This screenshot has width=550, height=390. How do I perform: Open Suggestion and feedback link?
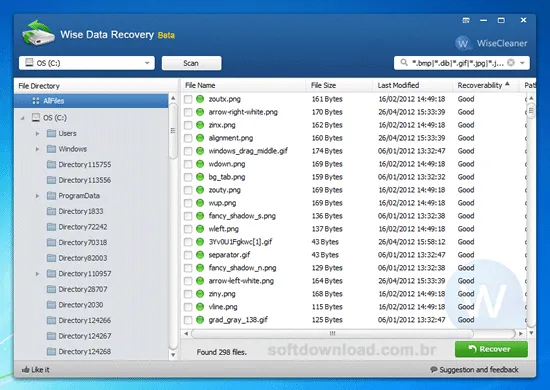click(x=475, y=370)
